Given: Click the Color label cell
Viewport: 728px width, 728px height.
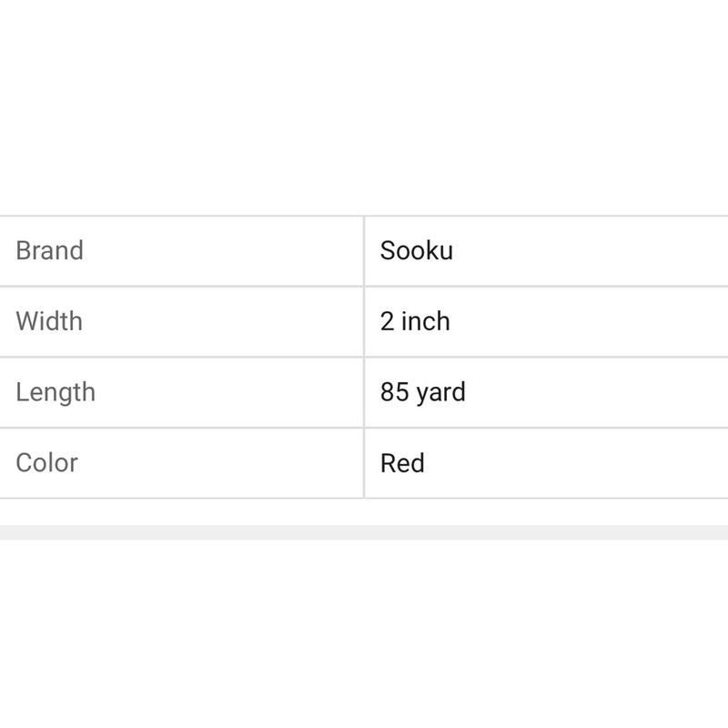Looking at the screenshot, I should pos(46,462).
